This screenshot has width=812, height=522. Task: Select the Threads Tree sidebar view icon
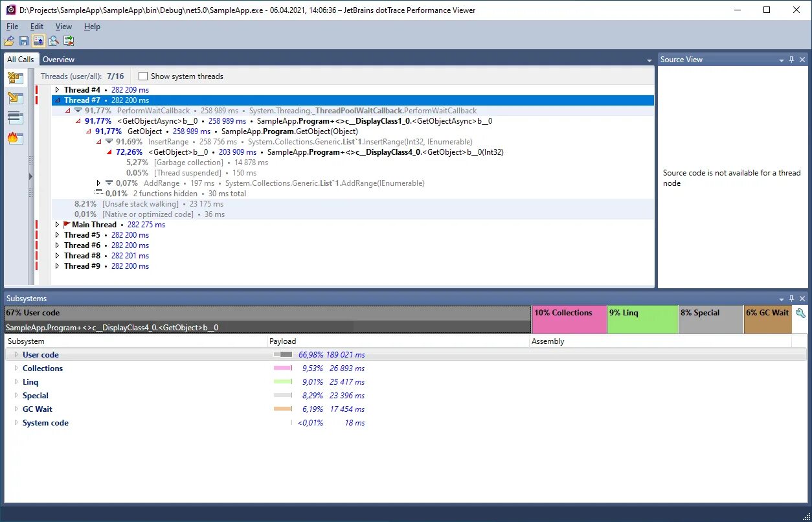point(15,78)
